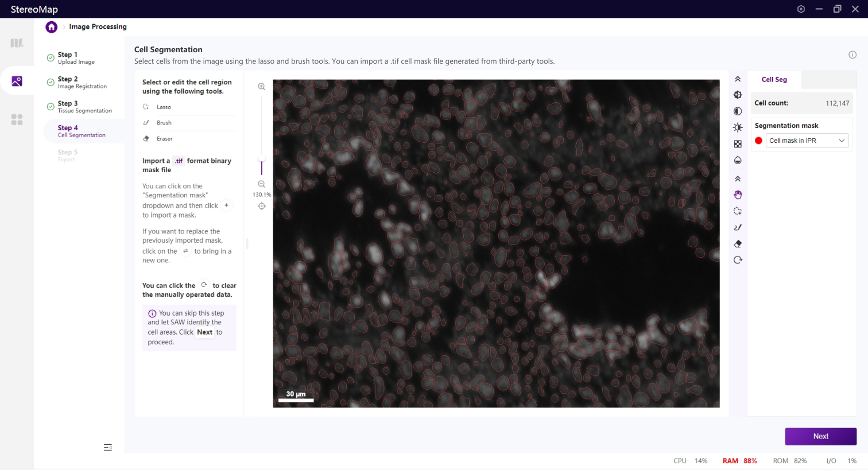The image size is (868, 470).
Task: Click the zoom out magnifier icon
Action: [262, 184]
